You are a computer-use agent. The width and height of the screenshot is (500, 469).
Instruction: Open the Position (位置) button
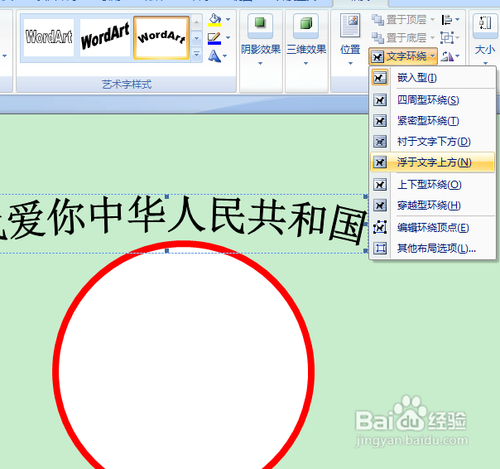click(350, 39)
